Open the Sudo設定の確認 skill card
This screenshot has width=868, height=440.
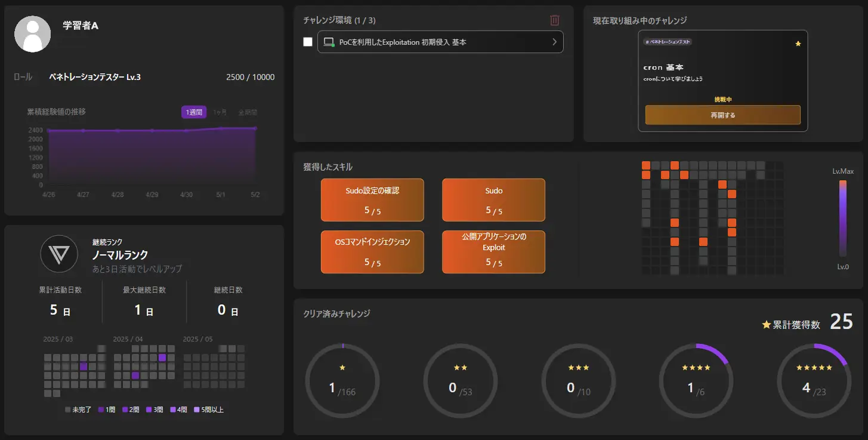[372, 200]
